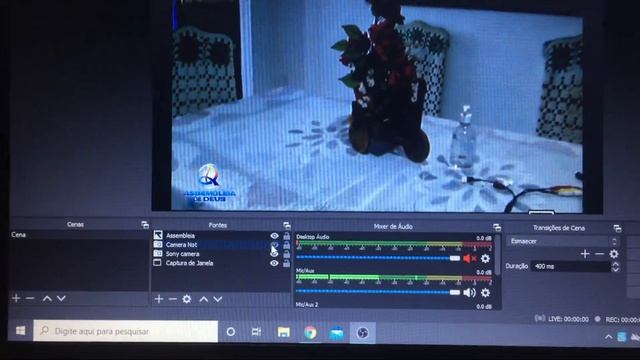Remove the current scene transition
The image size is (640, 360).
(x=599, y=254)
